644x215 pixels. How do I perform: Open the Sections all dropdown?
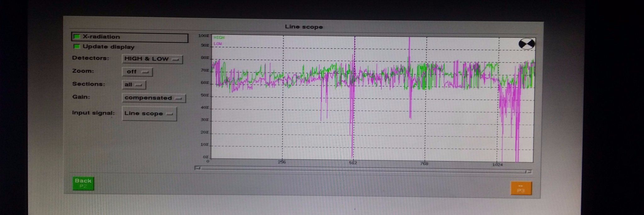(x=134, y=84)
